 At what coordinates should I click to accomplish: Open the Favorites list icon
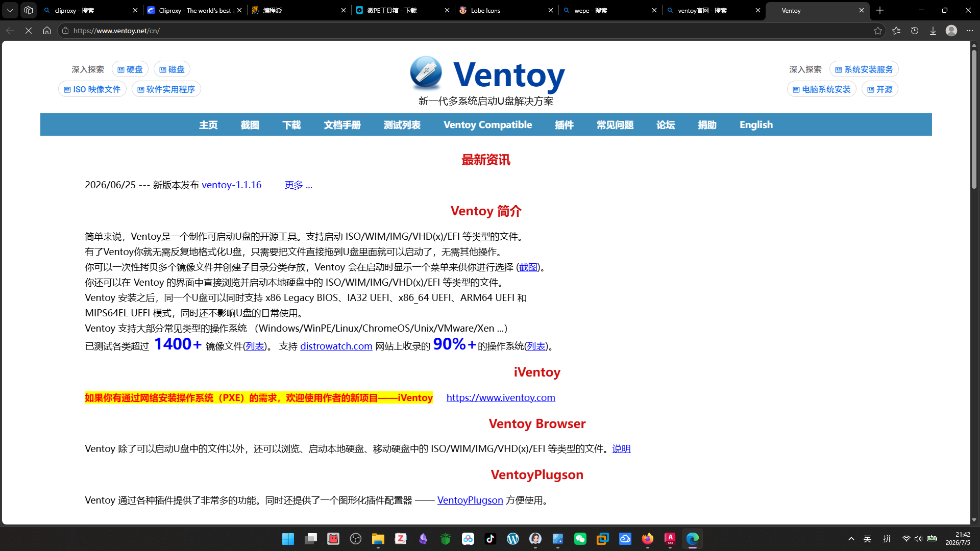pyautogui.click(x=896, y=31)
